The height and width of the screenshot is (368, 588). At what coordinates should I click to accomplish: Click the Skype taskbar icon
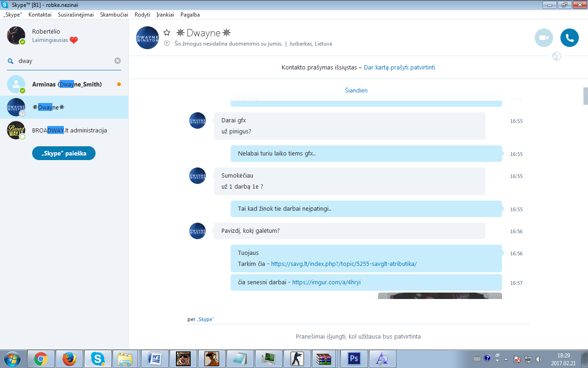click(97, 358)
